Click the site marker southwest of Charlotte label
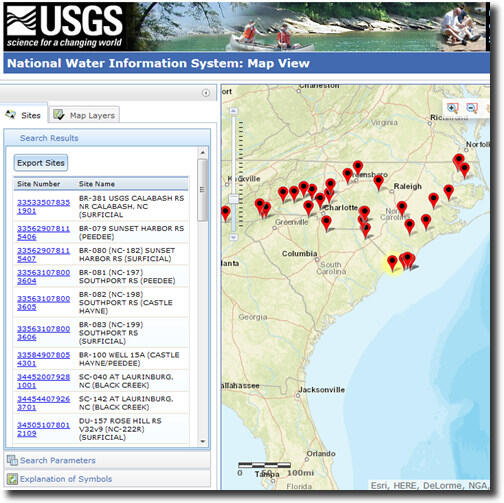The height and width of the screenshot is (503, 504). tap(309, 208)
